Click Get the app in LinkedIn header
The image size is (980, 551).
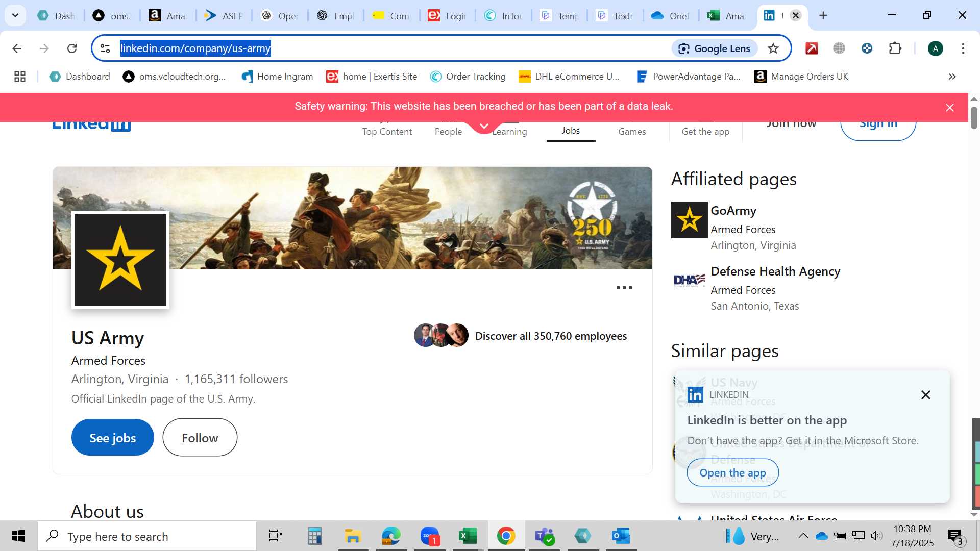[705, 131]
